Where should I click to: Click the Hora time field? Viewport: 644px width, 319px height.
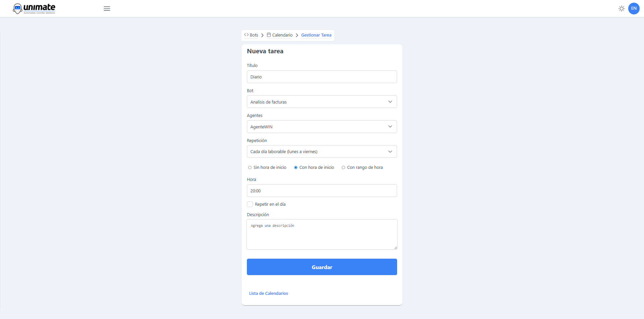(x=322, y=191)
